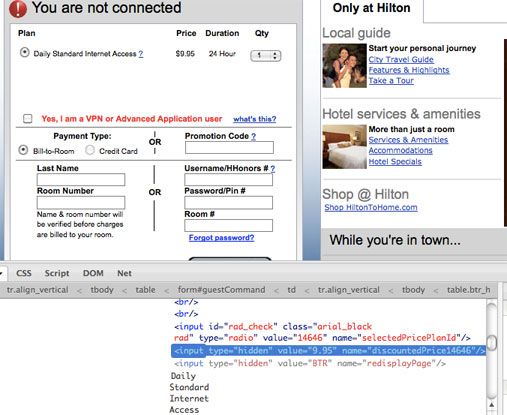
Task: Open the Hotel Specials link
Action: pos(395,162)
